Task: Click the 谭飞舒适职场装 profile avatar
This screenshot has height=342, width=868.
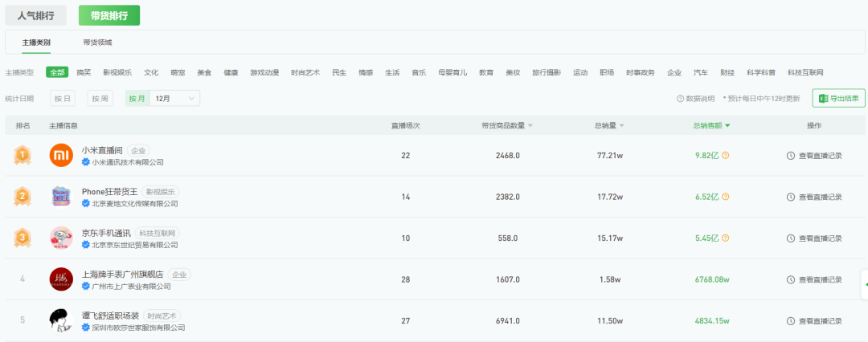Action: pyautogui.click(x=61, y=321)
